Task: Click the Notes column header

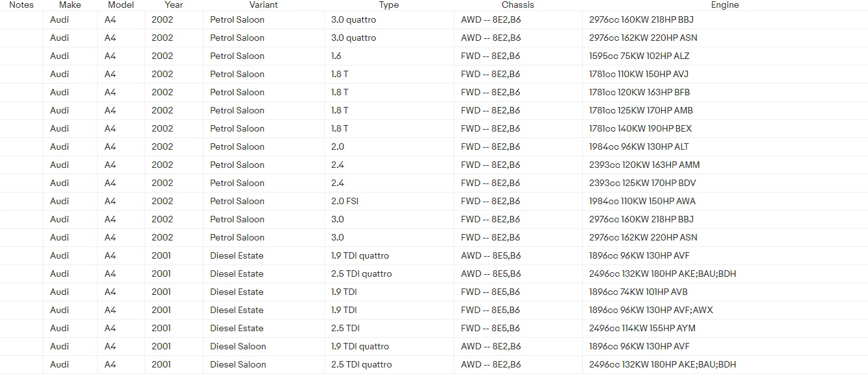Action: tap(21, 5)
